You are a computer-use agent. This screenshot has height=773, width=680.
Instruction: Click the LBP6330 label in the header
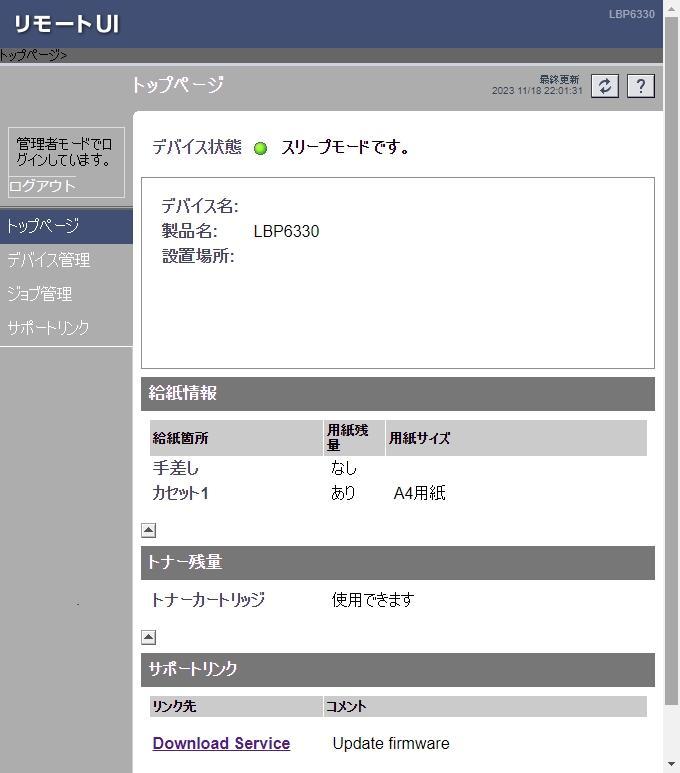[x=632, y=14]
